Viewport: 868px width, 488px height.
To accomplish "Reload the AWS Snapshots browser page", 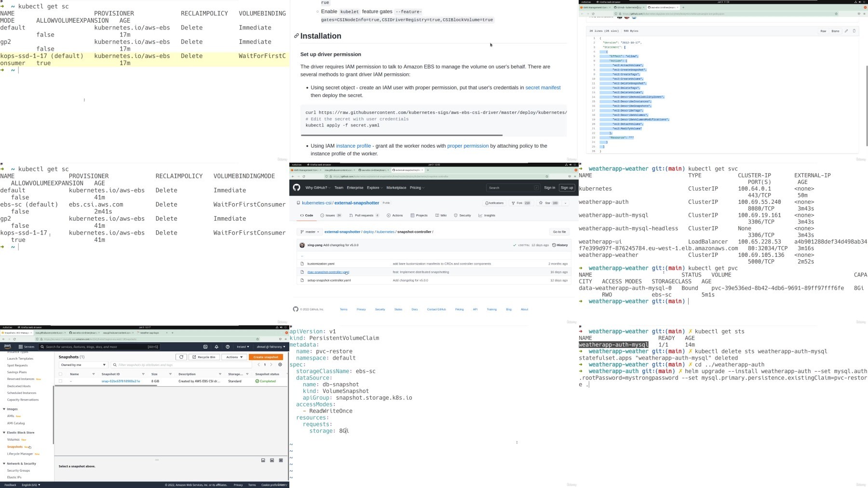I will point(14,339).
